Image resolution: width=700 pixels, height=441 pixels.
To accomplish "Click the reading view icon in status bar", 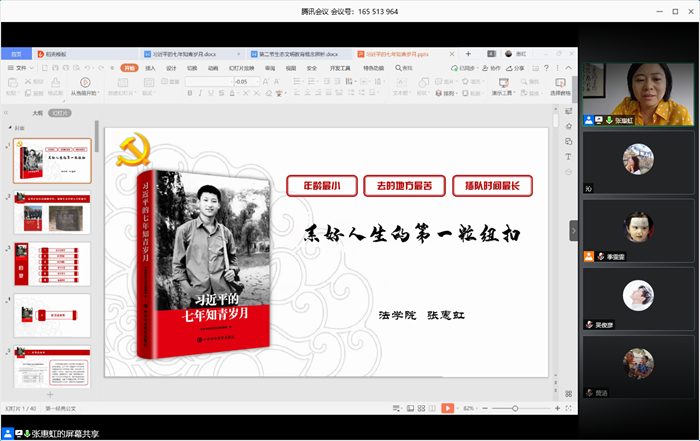I will click(x=432, y=408).
